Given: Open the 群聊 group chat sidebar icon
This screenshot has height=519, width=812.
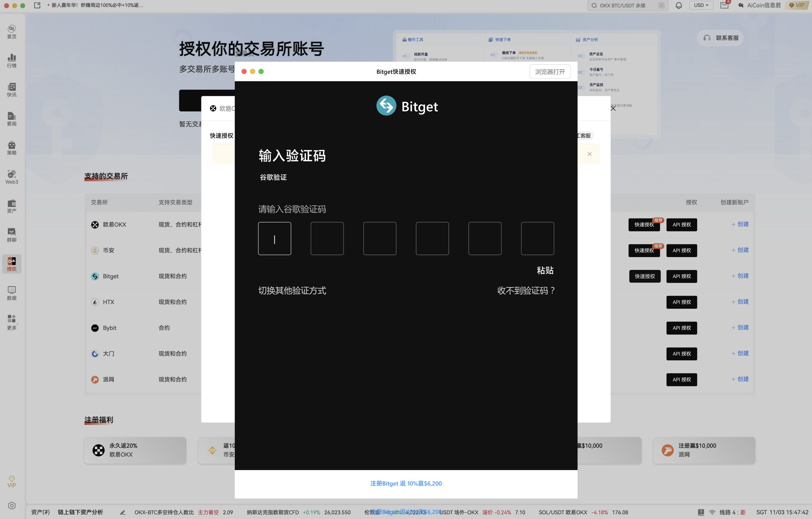Looking at the screenshot, I should (11, 234).
